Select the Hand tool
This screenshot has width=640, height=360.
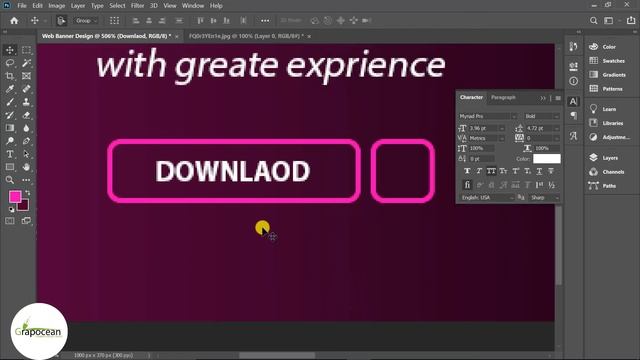26,167
